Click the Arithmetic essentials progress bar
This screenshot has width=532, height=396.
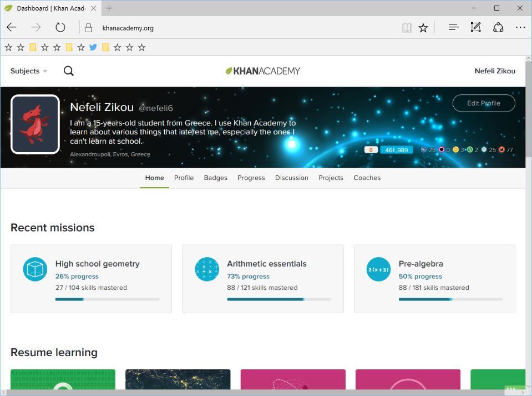(x=279, y=299)
